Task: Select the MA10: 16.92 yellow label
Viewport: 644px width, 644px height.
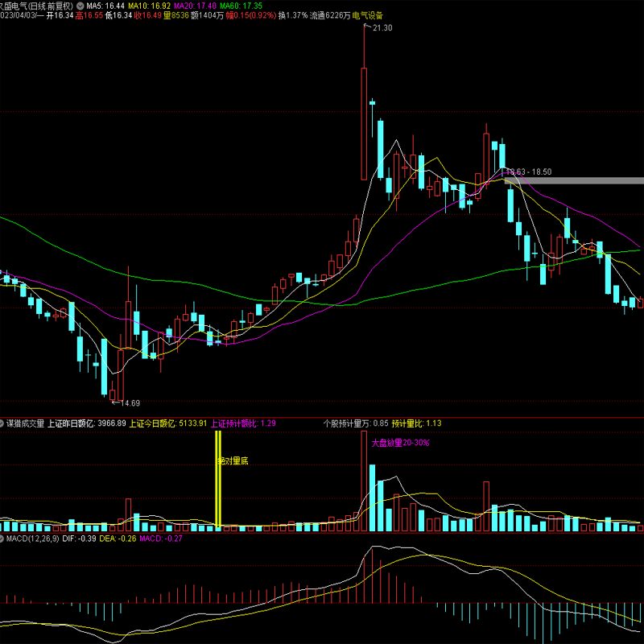Action: (150, 5)
